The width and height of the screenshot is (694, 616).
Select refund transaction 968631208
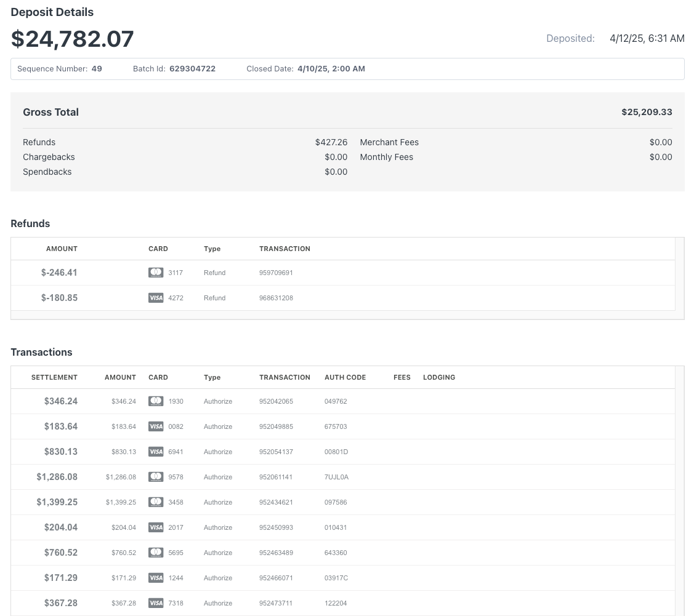point(276,298)
